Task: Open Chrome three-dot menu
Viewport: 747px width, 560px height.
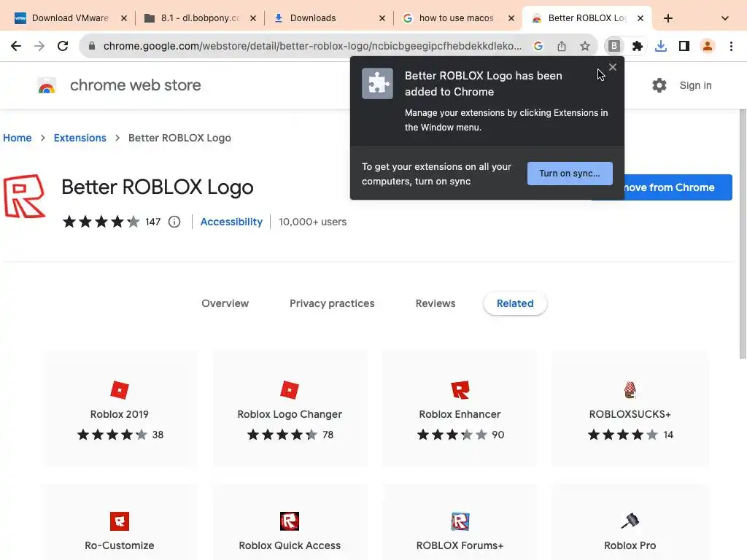Action: tap(731, 46)
